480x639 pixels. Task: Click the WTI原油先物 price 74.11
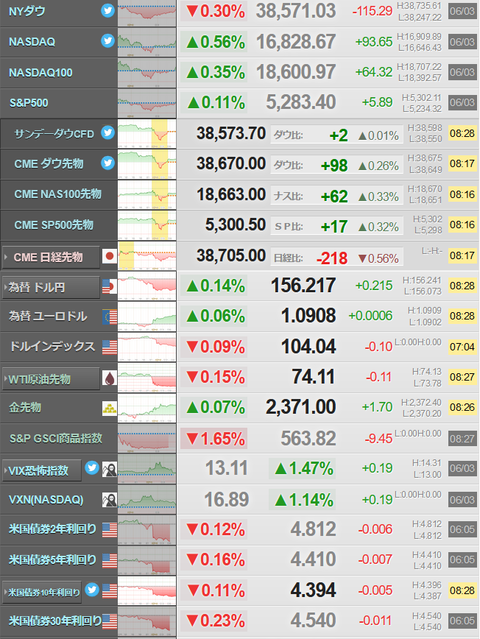pos(314,377)
